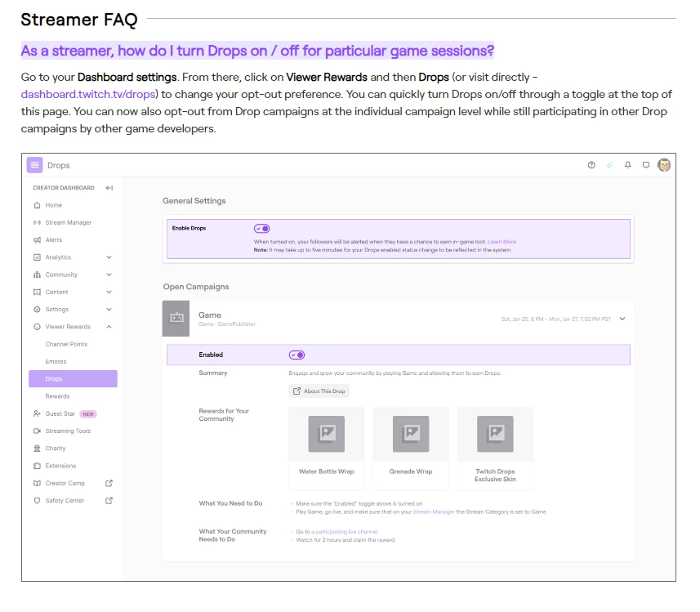Open notifications bell icon
The image size is (700, 612).
(x=627, y=165)
